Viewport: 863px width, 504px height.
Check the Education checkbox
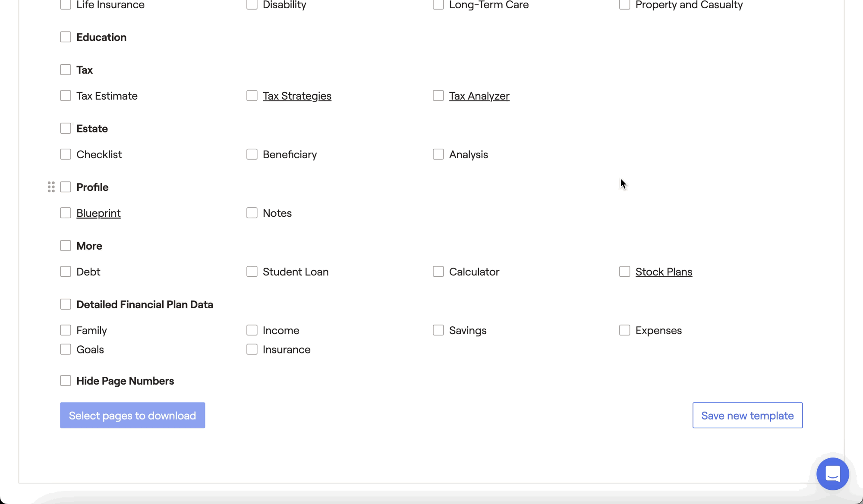pyautogui.click(x=66, y=37)
